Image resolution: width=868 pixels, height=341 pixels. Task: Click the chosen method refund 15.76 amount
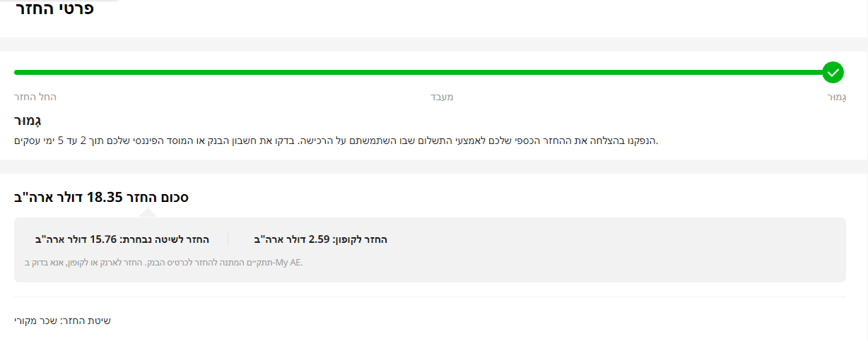pyautogui.click(x=102, y=239)
